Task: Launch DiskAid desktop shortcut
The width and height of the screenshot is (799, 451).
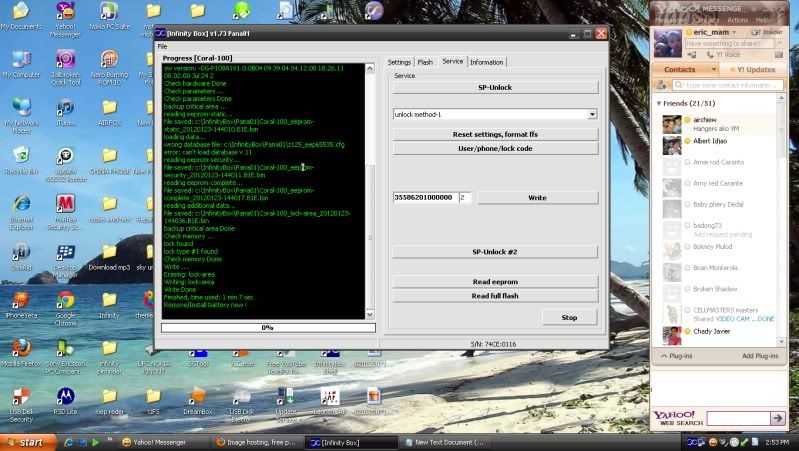Action: coord(21,257)
